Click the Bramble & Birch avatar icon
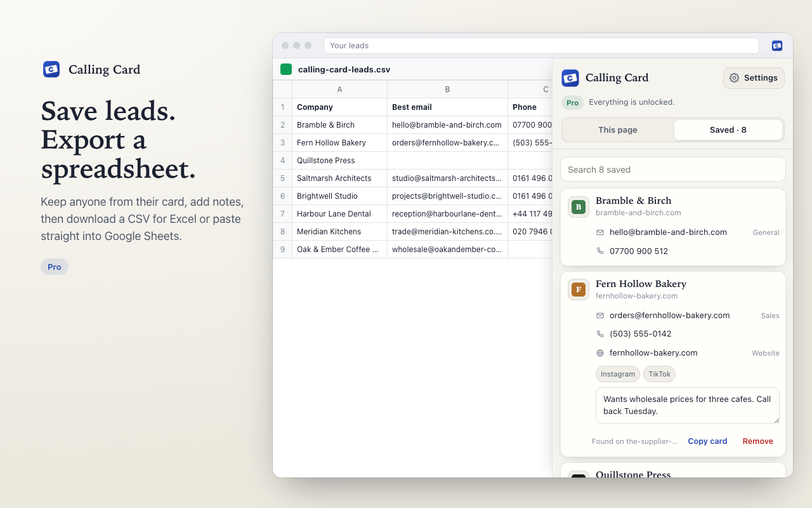 579,207
